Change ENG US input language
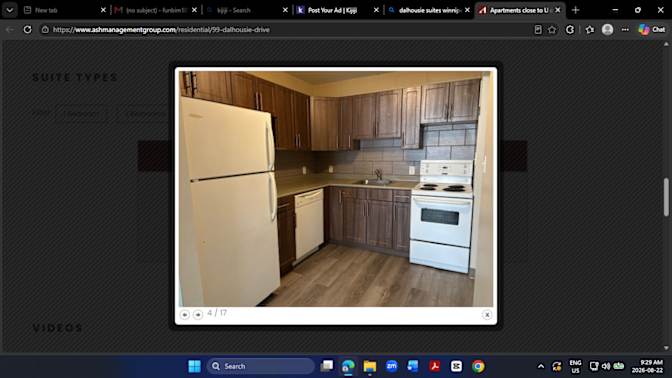Screen dimensions: 672x378 coord(576,366)
